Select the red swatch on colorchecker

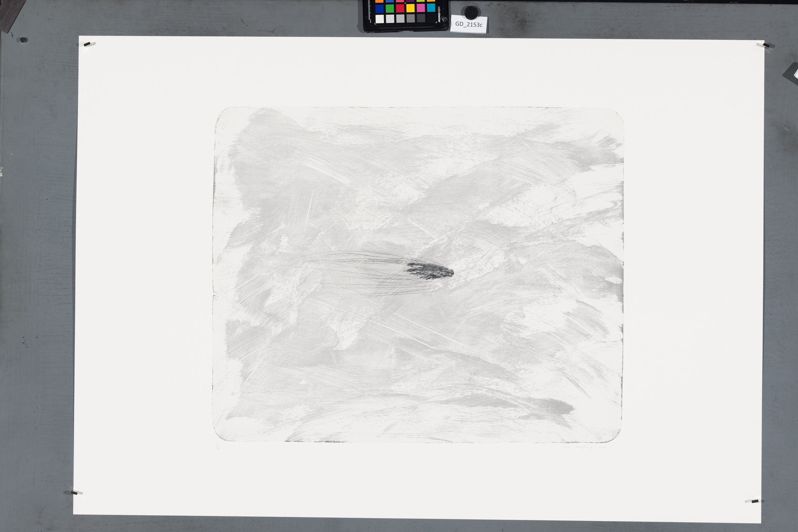pyautogui.click(x=400, y=8)
